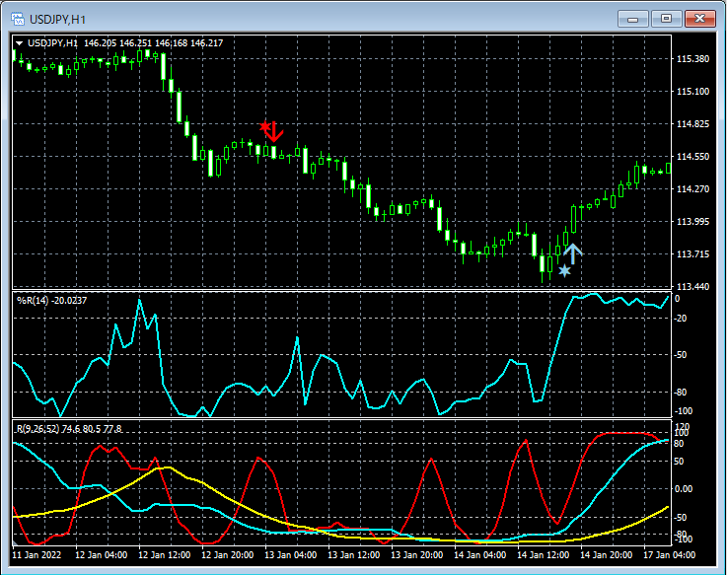Click the 113.440 price axis label
This screenshot has height=575, width=728.
click(x=694, y=287)
